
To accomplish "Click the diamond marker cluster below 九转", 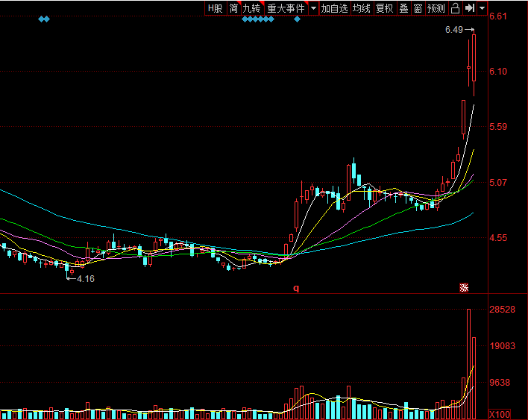I will pos(258,19).
